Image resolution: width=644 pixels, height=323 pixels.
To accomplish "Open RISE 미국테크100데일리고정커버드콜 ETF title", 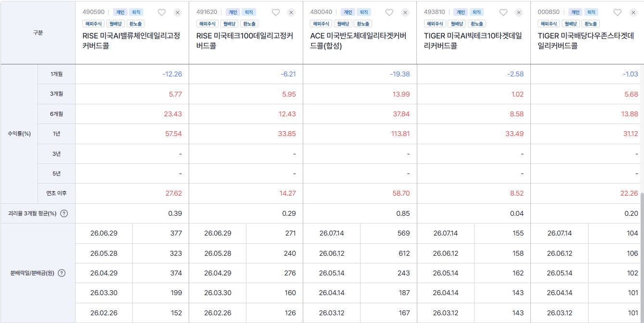I will [x=245, y=41].
